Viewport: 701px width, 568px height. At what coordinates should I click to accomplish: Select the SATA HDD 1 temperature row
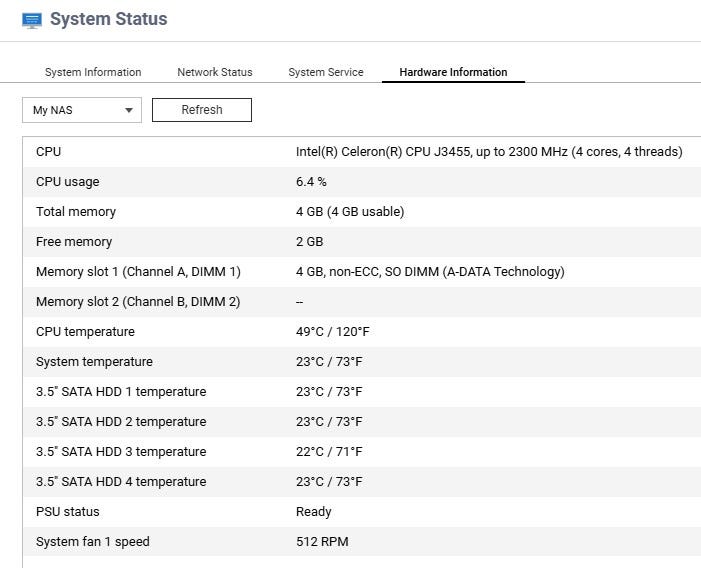[360, 392]
